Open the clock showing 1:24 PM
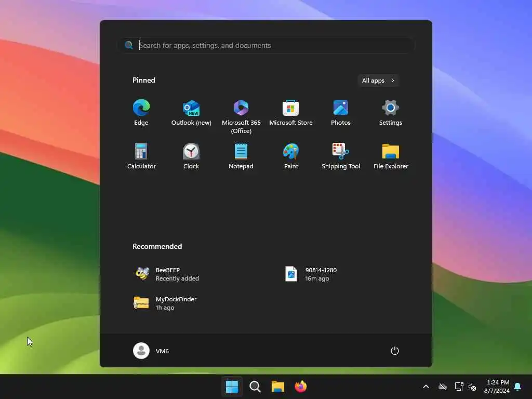 [x=496, y=387]
